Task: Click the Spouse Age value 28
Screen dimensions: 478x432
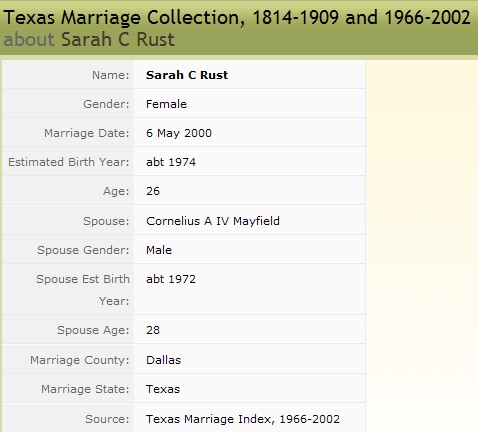Action: click(x=153, y=330)
